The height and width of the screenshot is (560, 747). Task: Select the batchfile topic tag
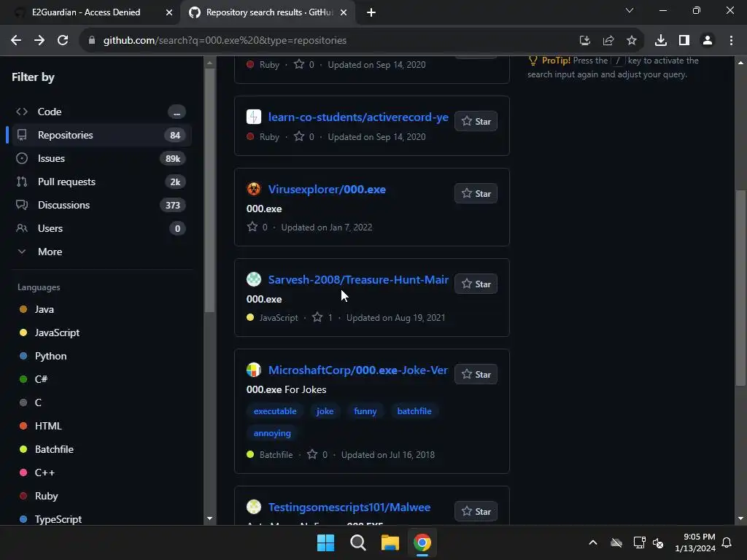point(414,411)
